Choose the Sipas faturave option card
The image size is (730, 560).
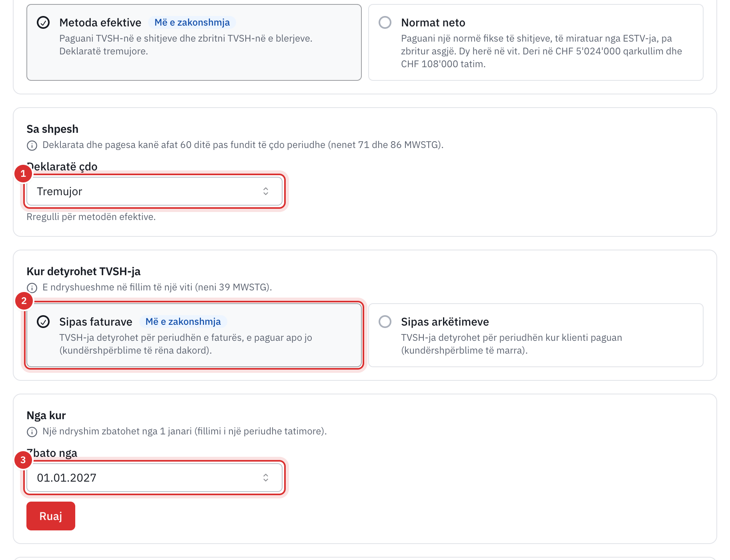click(x=194, y=335)
